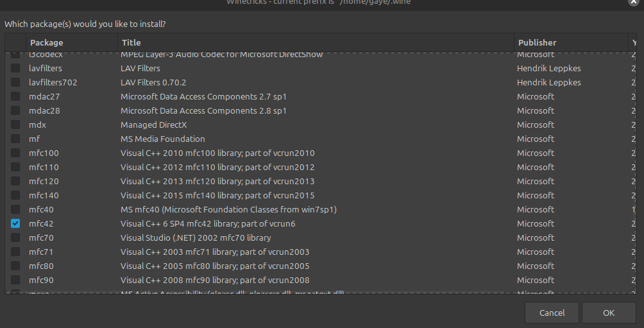Check the box next to mfc71
This screenshot has height=328, width=644.
pos(15,252)
